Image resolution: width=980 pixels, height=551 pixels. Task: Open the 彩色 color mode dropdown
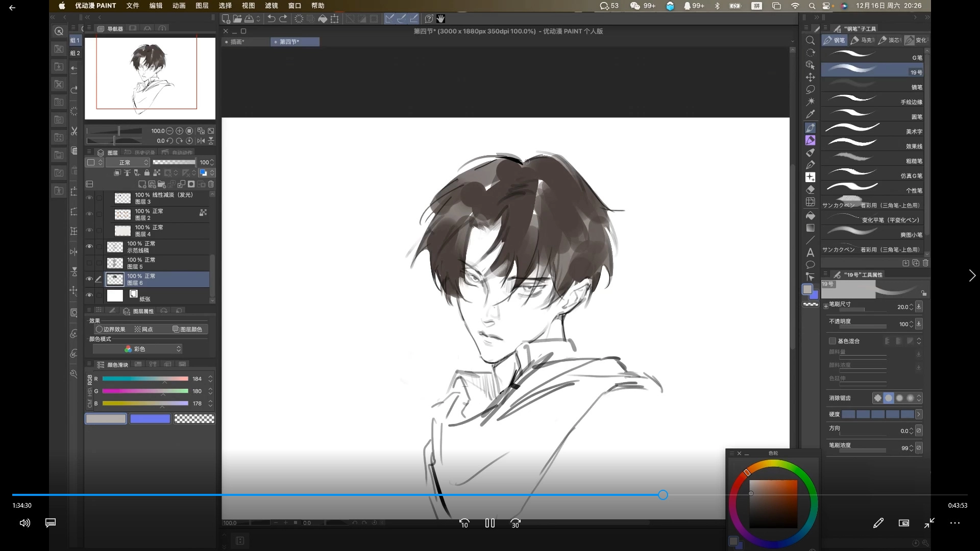coord(138,349)
